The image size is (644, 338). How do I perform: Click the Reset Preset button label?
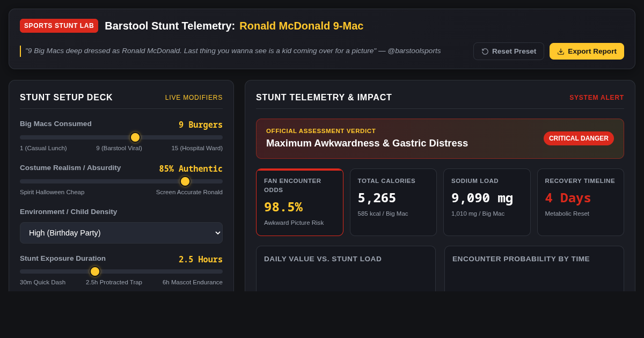click(514, 52)
